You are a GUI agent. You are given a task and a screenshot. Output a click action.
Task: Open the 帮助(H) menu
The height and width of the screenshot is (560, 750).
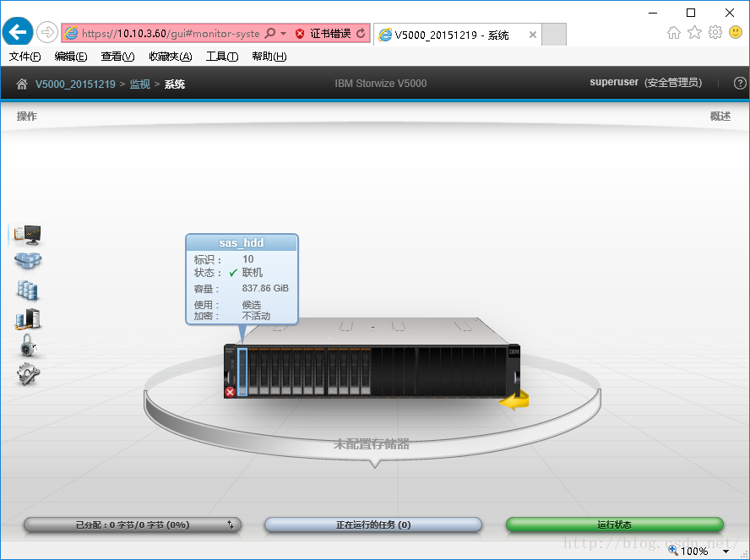click(x=269, y=57)
